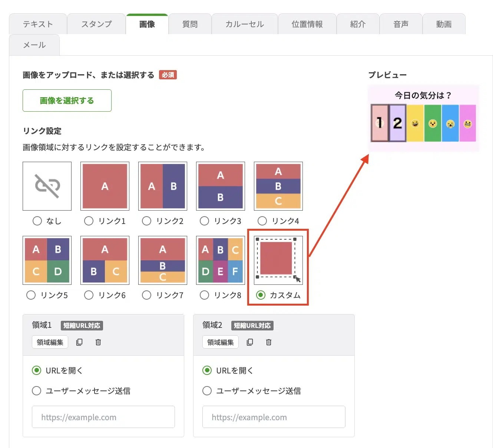Click 領域編集 button for 領域2
The image size is (493, 448).
click(221, 342)
